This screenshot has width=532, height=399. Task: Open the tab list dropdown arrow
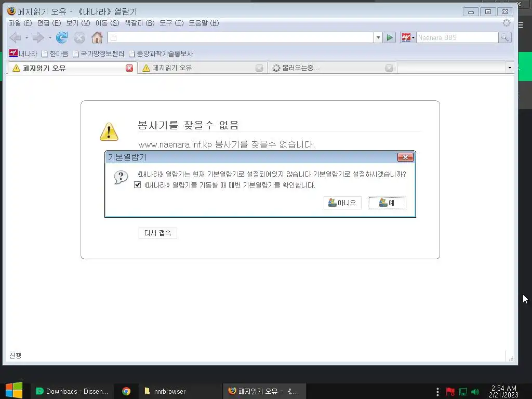pos(510,68)
